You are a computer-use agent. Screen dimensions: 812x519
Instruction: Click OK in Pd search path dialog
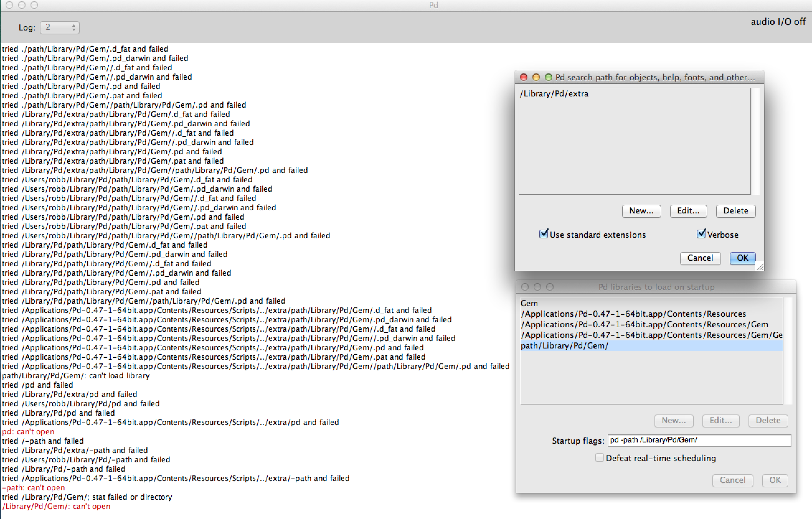(x=743, y=258)
